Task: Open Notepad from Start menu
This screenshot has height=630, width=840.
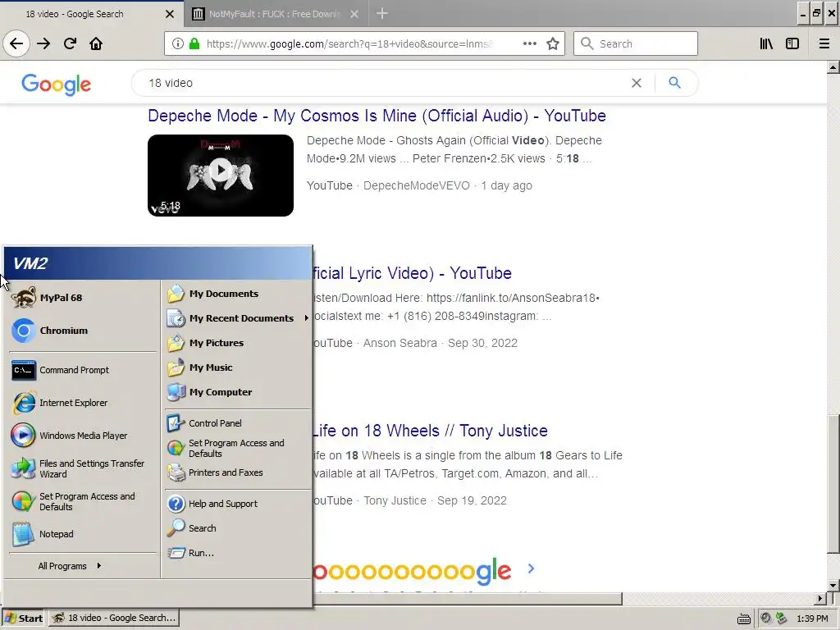Action: point(82,534)
